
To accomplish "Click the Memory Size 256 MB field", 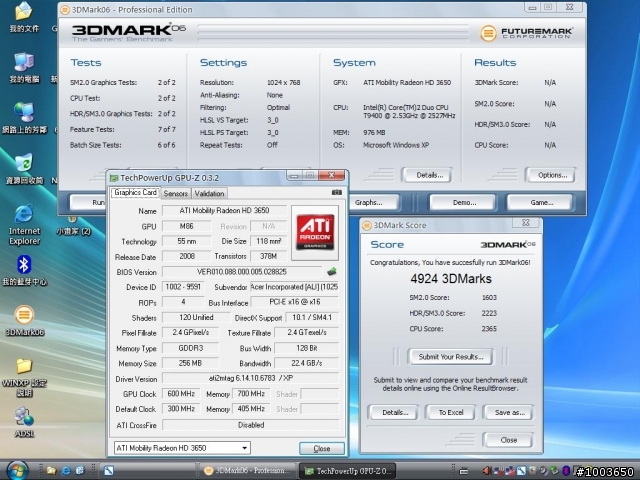I will click(190, 363).
